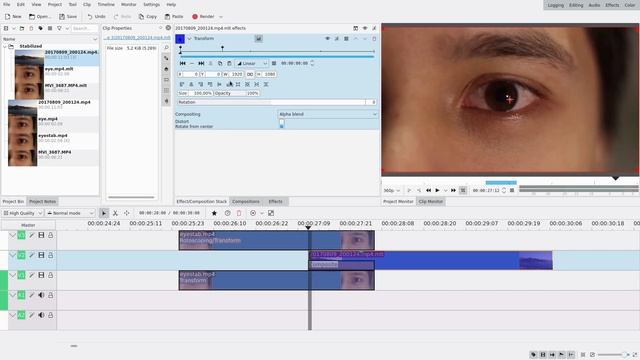This screenshot has height=360, width=640.
Task: Go to previous keyframe in Transform effect
Action: pyautogui.click(x=182, y=63)
